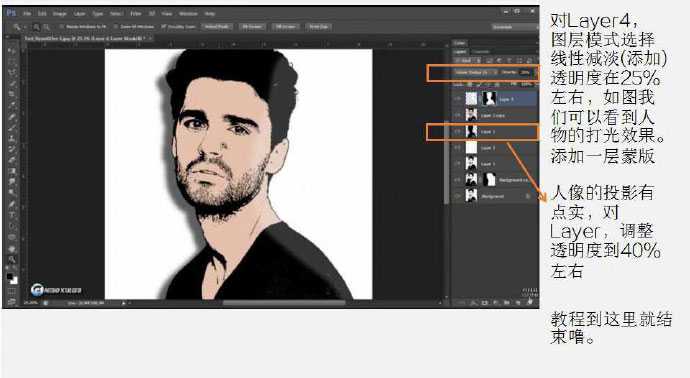Click the Photoshop Ps logo icon
Screen dimensions: 690x378
(11, 13)
